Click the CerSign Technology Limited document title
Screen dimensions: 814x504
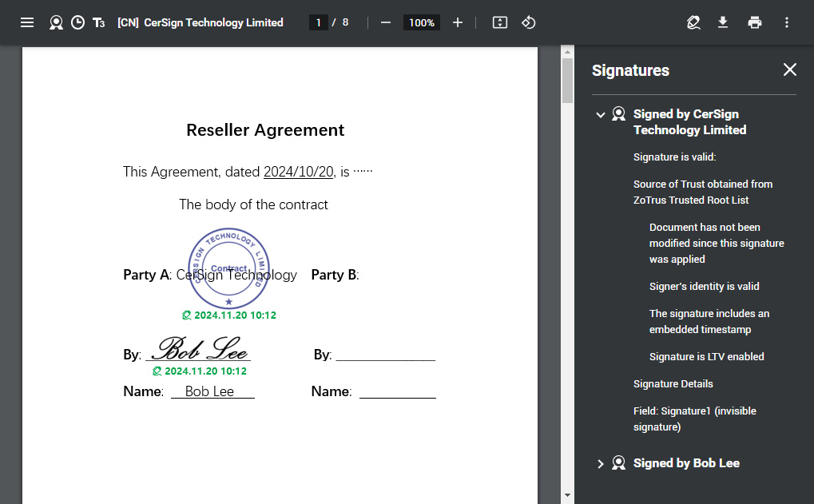(200, 22)
